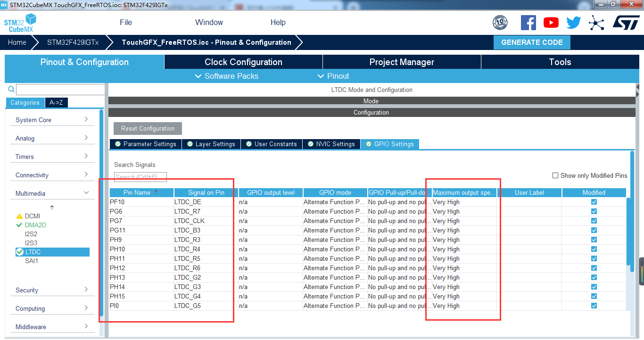Viewport: 644px width, 340px height.
Task: Toggle Modified checkbox for PG7 row
Action: [x=594, y=221]
